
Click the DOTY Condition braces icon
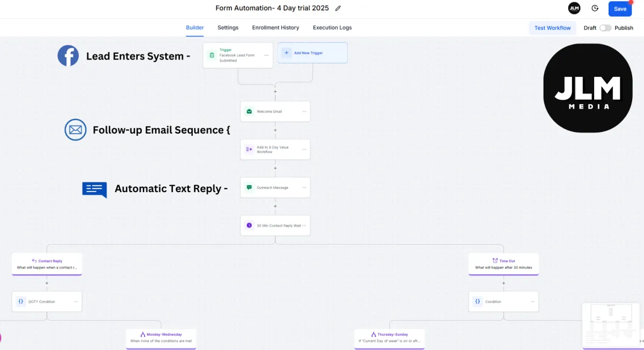[21, 302]
